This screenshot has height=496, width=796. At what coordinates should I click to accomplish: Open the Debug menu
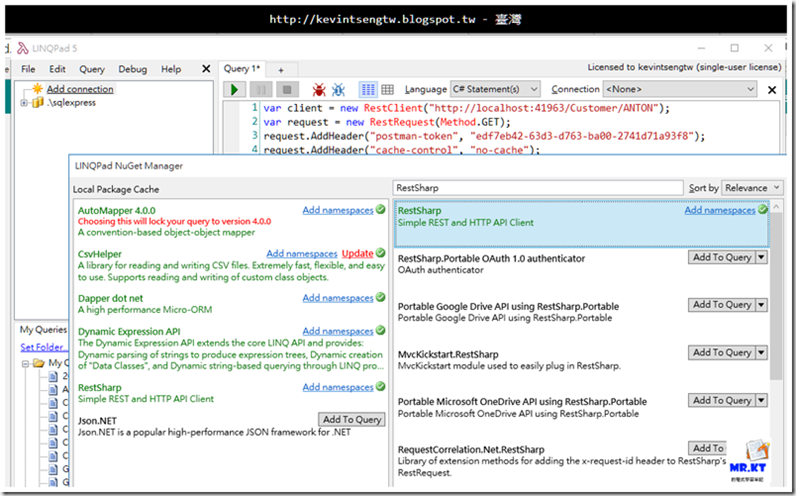(132, 69)
